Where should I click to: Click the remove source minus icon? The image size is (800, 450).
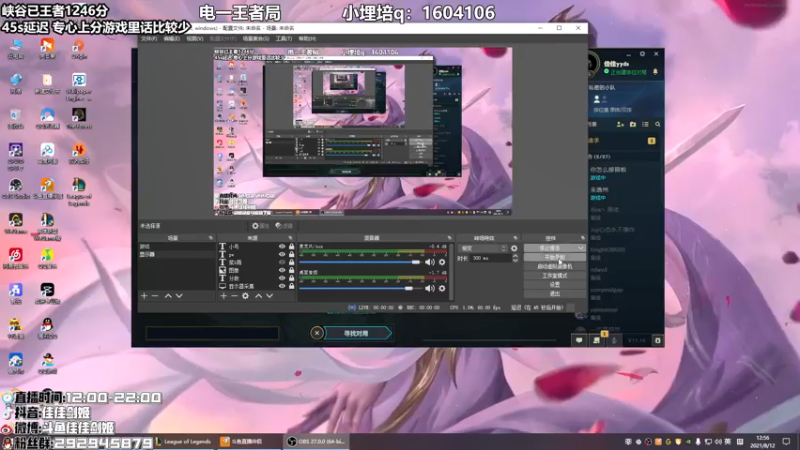point(234,296)
